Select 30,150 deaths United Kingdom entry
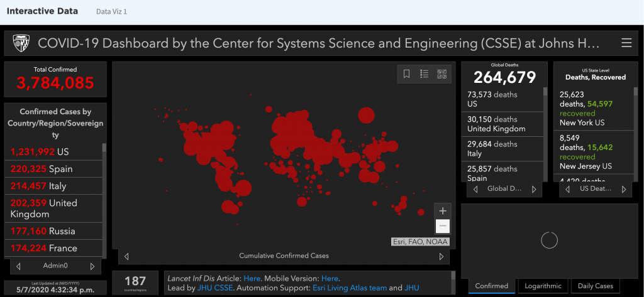 pyautogui.click(x=502, y=124)
